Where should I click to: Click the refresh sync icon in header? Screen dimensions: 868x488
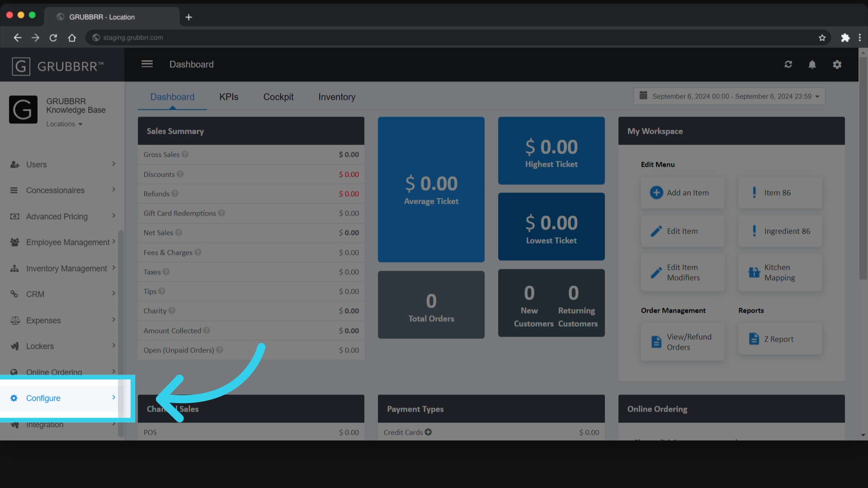coord(788,64)
